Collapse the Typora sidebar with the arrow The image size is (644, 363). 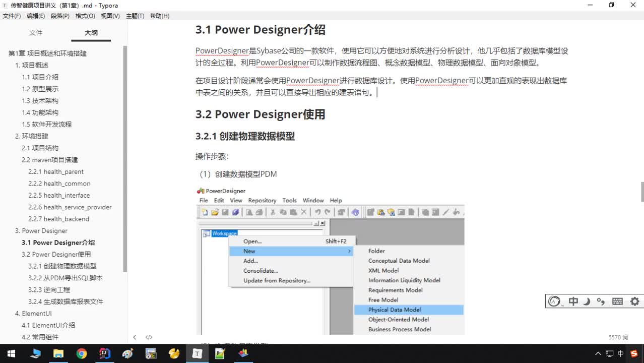(135, 337)
